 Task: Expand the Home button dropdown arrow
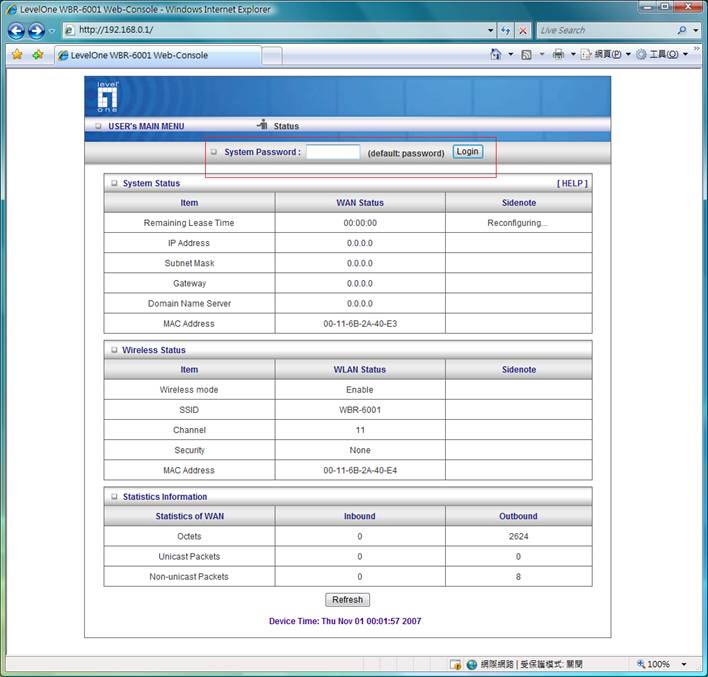point(511,54)
